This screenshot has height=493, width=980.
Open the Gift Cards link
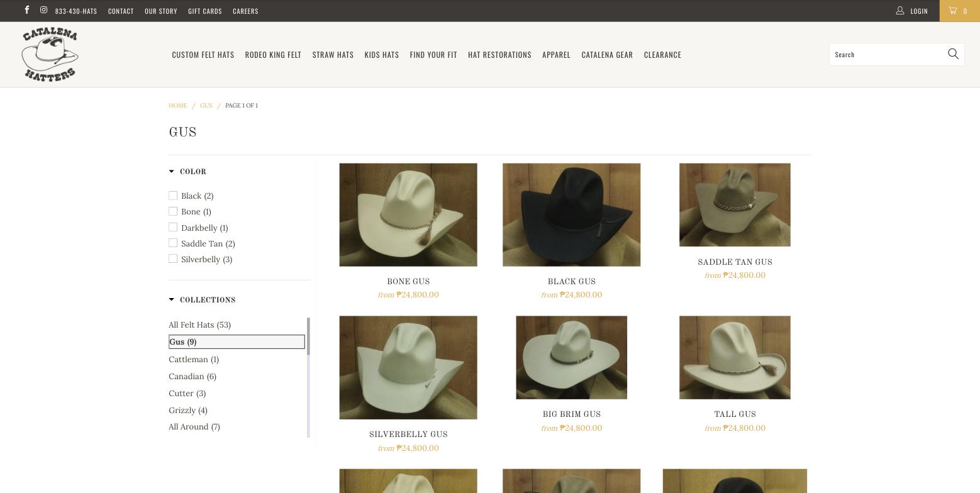pyautogui.click(x=205, y=11)
